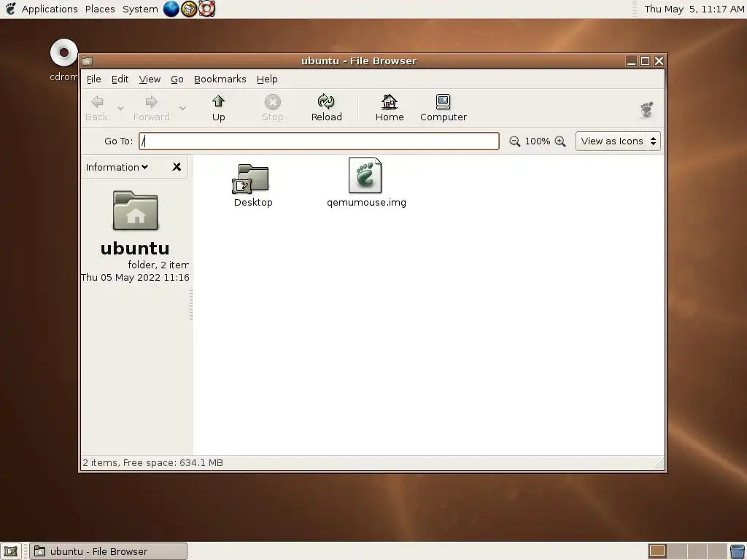Click the 'ubuntu' folder name in sidebar
Viewport: 747px width, 560px height.
click(135, 248)
